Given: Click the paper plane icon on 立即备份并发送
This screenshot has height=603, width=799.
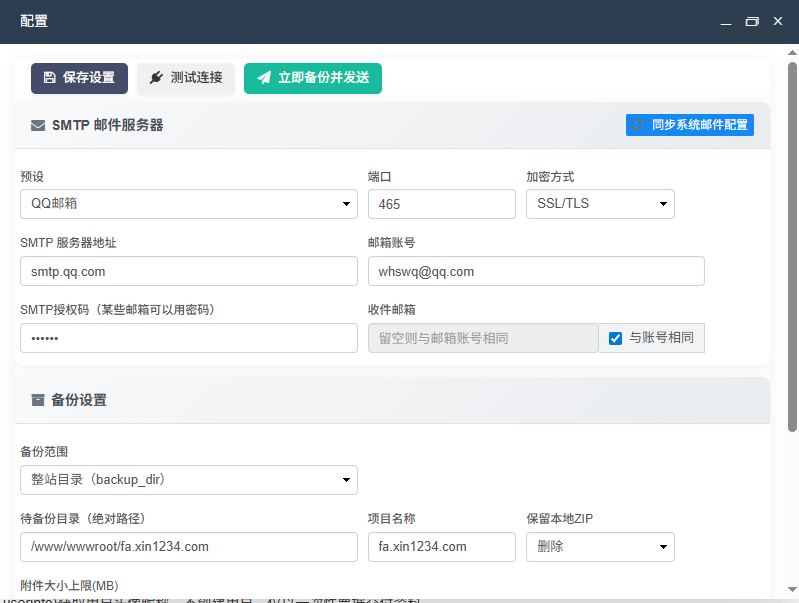Looking at the screenshot, I should pyautogui.click(x=264, y=77).
